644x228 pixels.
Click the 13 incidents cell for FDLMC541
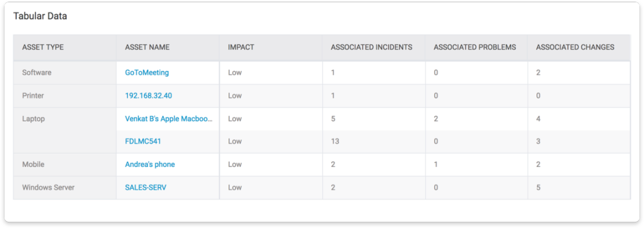coord(374,141)
